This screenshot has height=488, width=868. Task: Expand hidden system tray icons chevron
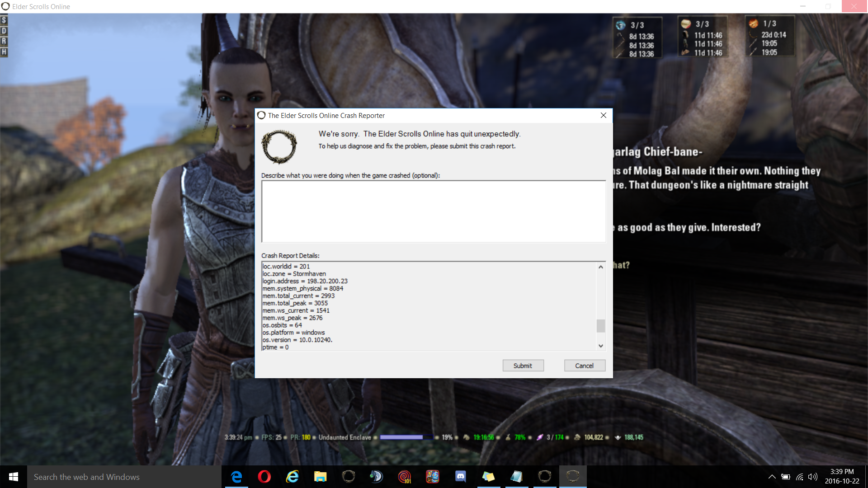772,477
